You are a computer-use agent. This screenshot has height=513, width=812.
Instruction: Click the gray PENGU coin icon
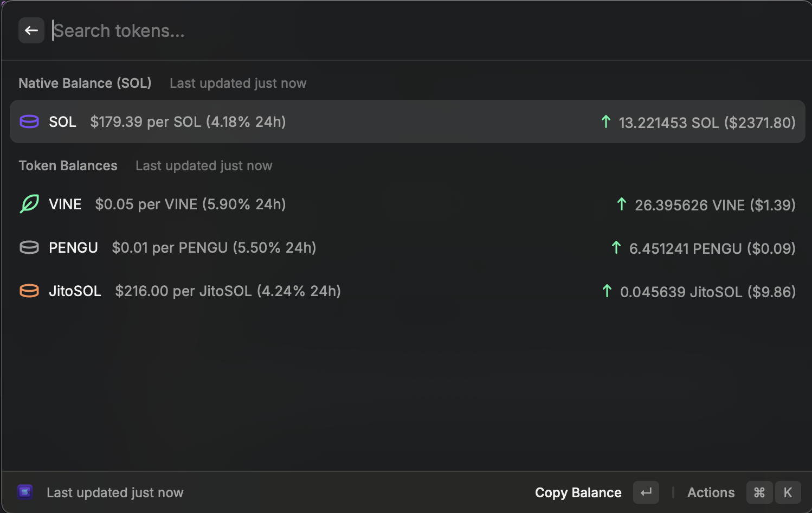tap(29, 247)
